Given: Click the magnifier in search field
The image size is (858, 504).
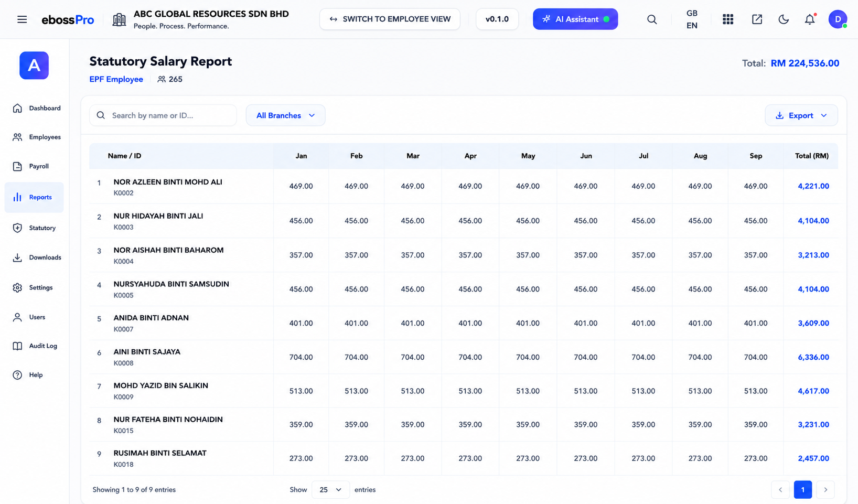Looking at the screenshot, I should [x=101, y=115].
